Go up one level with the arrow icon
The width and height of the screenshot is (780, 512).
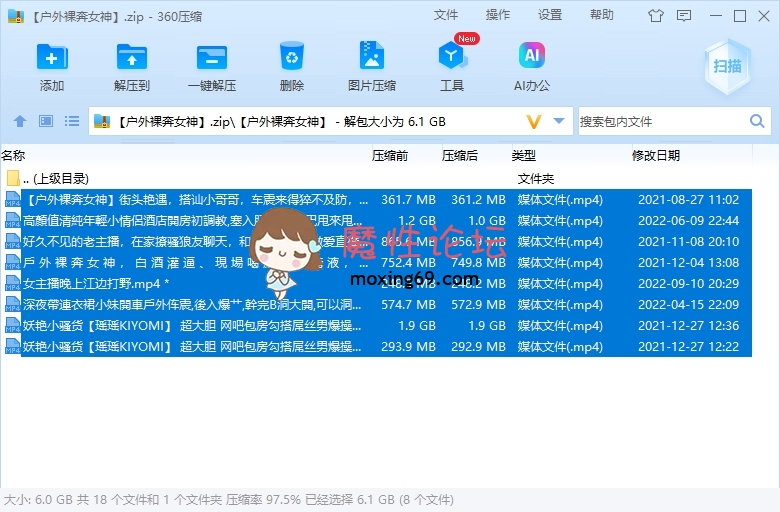point(19,121)
